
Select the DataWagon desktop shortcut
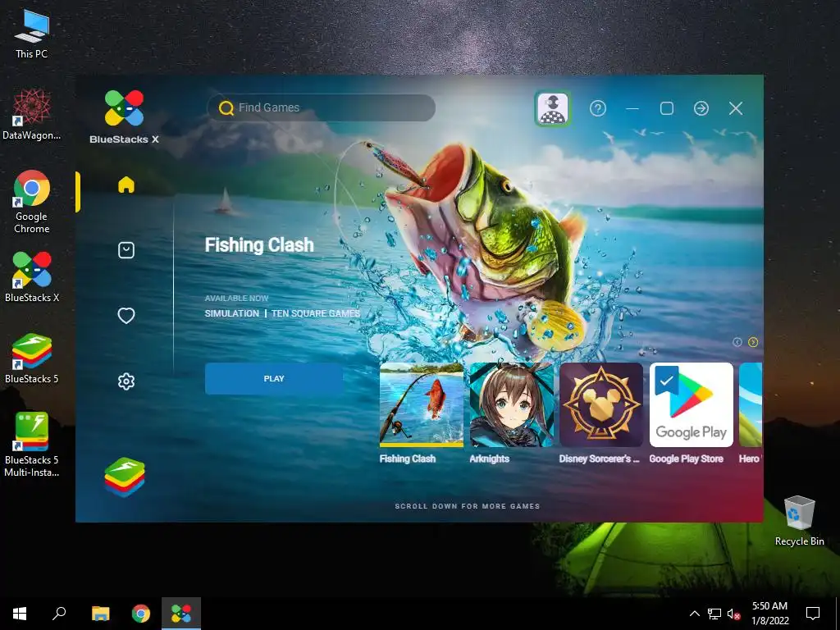32,115
